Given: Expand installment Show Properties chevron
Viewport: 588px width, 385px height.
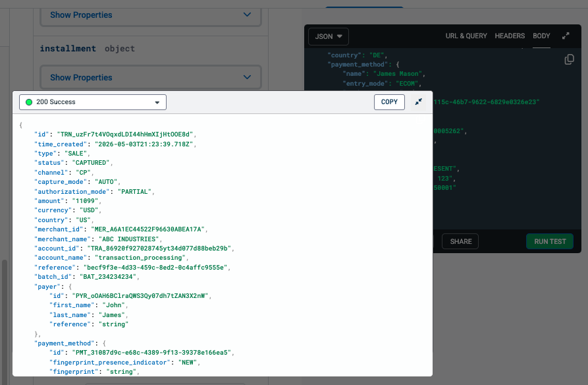Looking at the screenshot, I should pyautogui.click(x=247, y=77).
